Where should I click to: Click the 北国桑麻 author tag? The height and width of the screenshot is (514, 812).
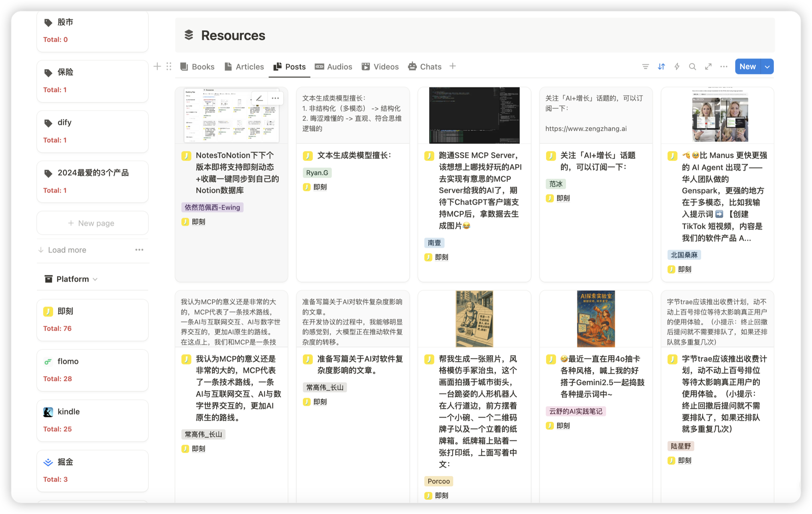(x=684, y=255)
